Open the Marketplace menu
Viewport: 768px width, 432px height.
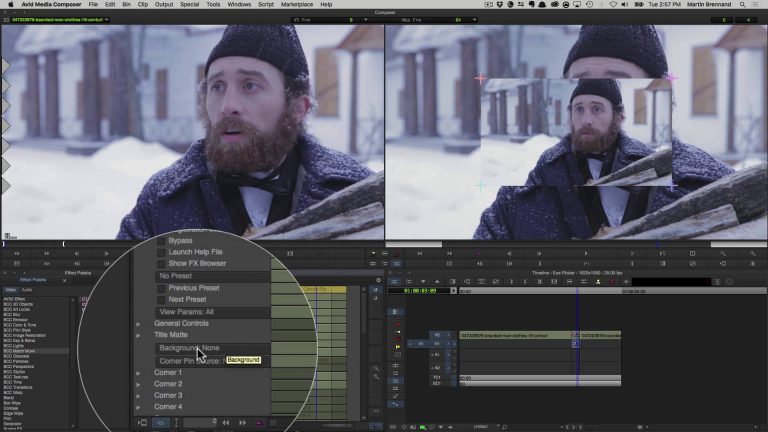296,5
